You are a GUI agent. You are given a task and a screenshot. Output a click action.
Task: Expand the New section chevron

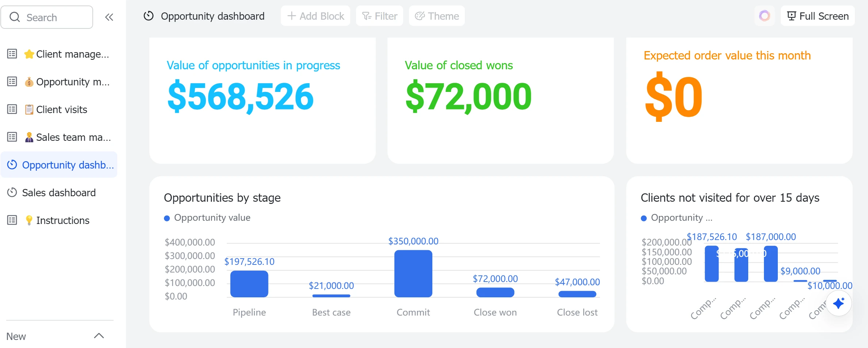click(x=99, y=336)
